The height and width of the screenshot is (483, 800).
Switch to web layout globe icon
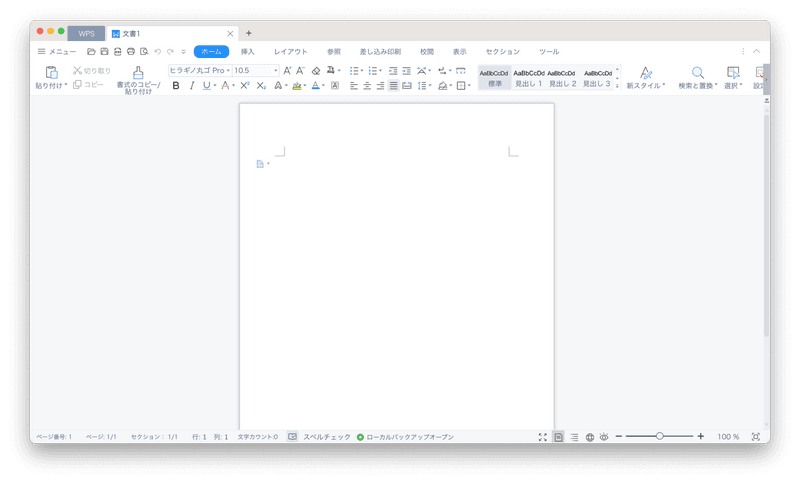coord(589,437)
